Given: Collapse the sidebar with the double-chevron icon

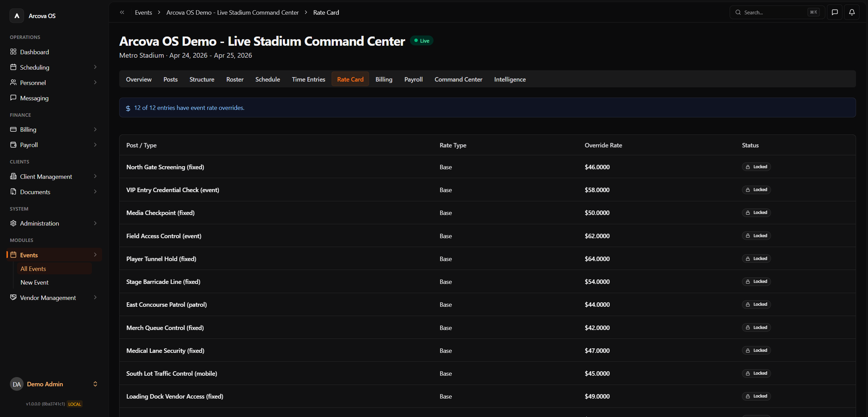Looking at the screenshot, I should pos(122,12).
